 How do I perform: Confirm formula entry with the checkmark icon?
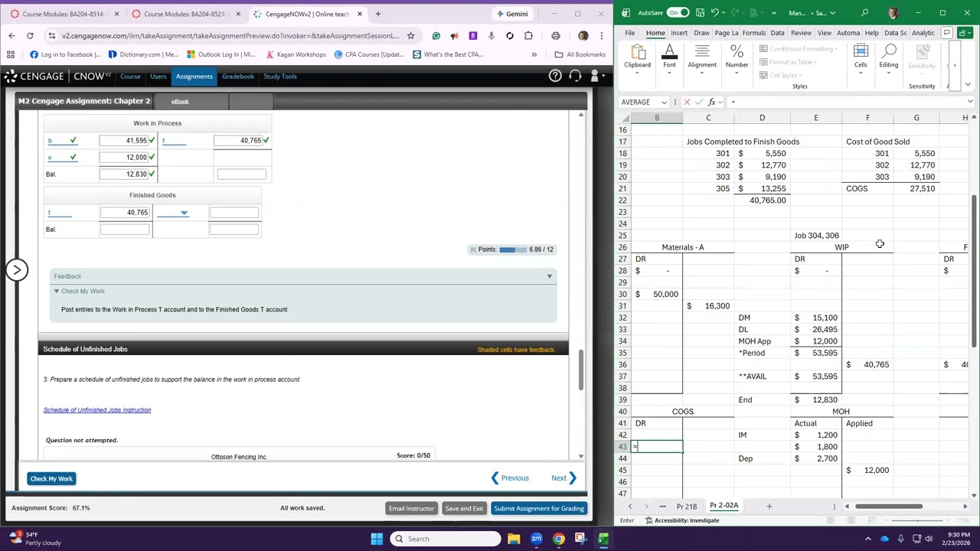tap(699, 102)
